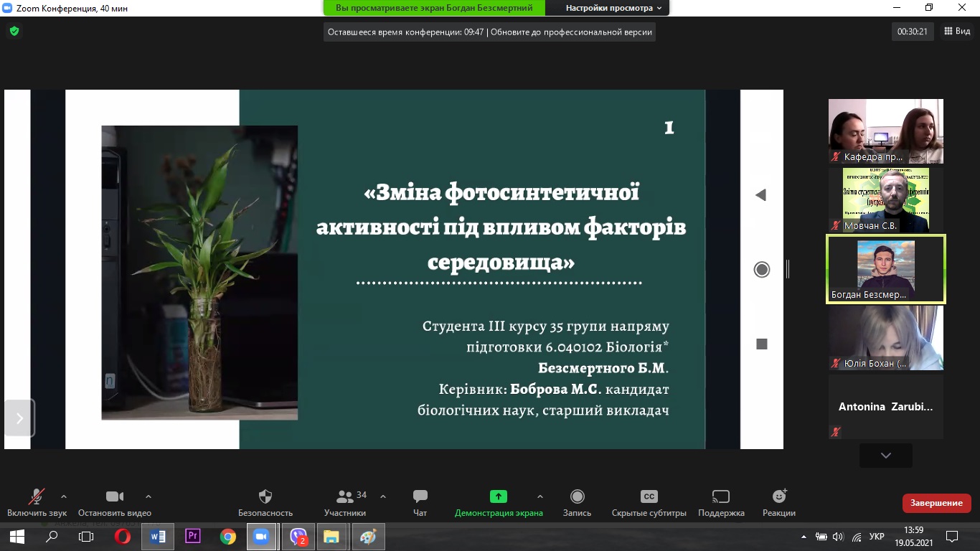The image size is (980, 551).
Task: Click upgrade to professional version link
Action: pos(572,32)
